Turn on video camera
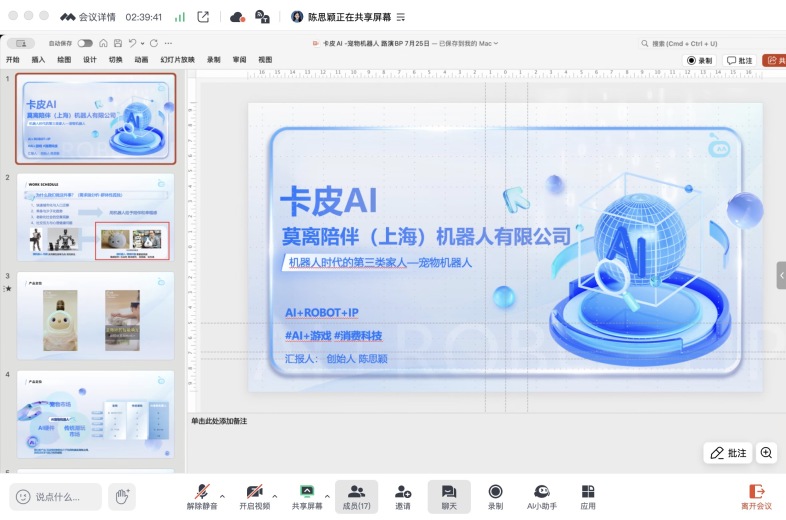The image size is (786, 520). coord(254,495)
